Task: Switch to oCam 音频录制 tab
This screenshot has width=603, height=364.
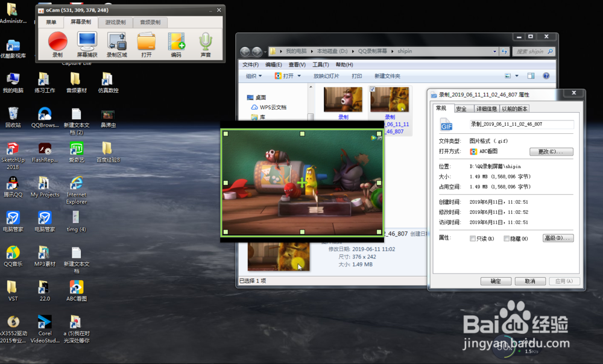Action: pyautogui.click(x=150, y=22)
